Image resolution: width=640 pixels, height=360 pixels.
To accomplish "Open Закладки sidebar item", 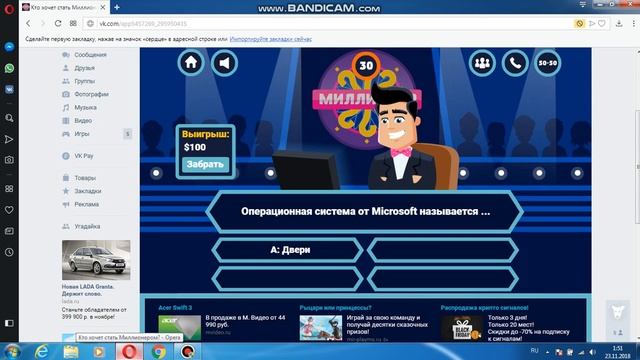I will coord(88,191).
